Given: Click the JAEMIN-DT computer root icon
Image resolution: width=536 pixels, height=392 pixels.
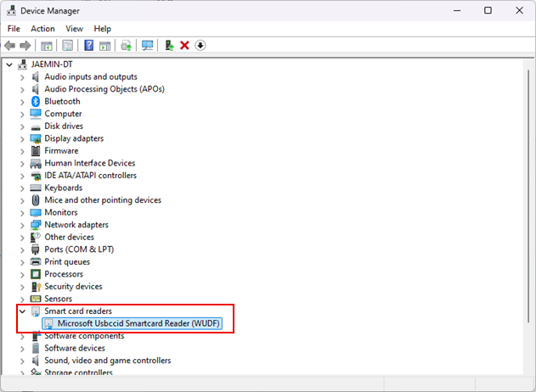Looking at the screenshot, I should [x=23, y=64].
